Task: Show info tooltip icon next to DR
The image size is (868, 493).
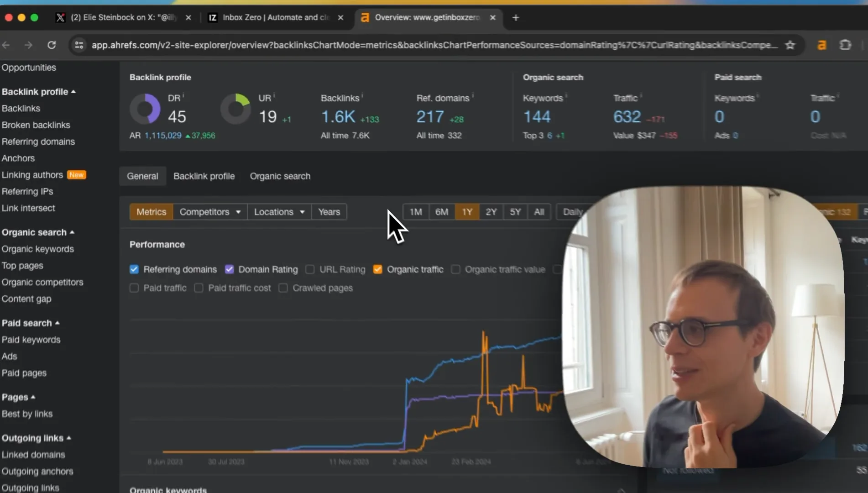Action: 183,95
